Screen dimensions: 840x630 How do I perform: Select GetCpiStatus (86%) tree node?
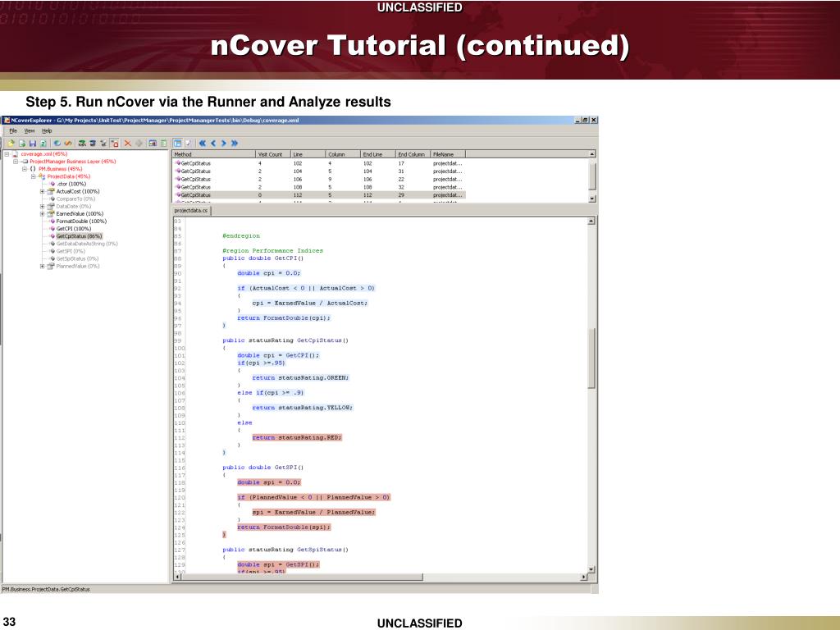[79, 236]
